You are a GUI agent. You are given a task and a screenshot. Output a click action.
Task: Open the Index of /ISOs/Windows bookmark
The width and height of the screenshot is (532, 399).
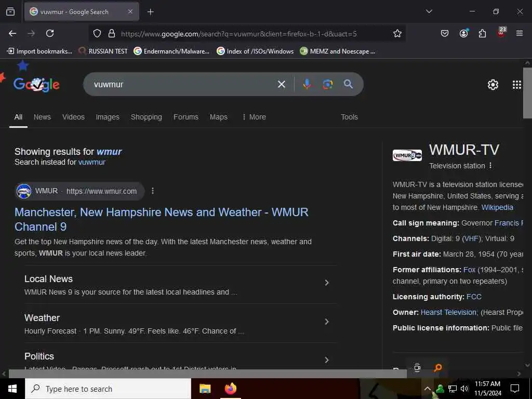pyautogui.click(x=255, y=51)
